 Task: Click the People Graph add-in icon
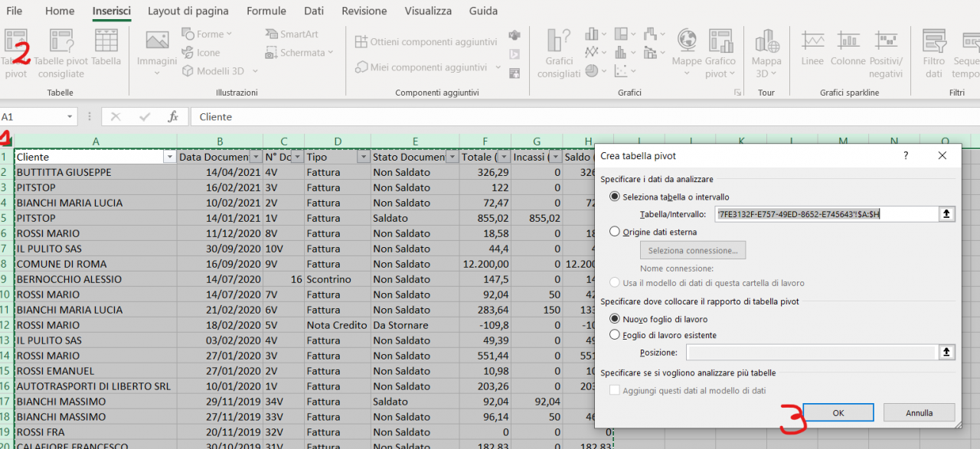point(514,73)
